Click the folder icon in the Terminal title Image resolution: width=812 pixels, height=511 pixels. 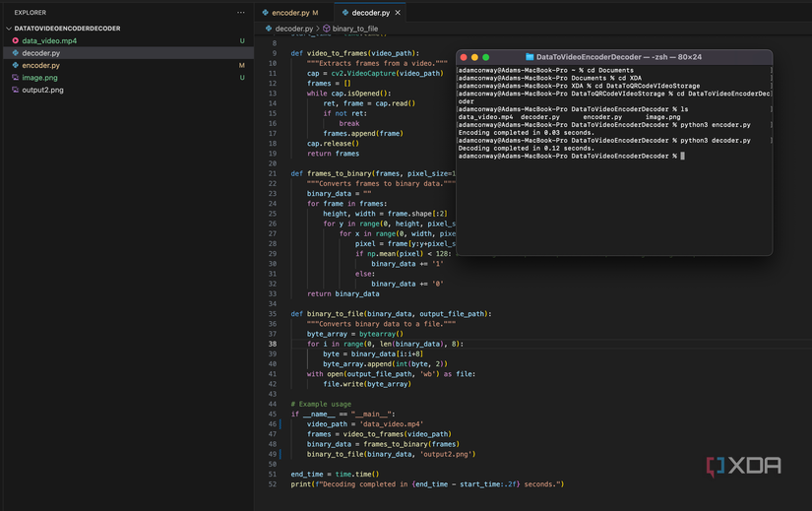pyautogui.click(x=530, y=57)
